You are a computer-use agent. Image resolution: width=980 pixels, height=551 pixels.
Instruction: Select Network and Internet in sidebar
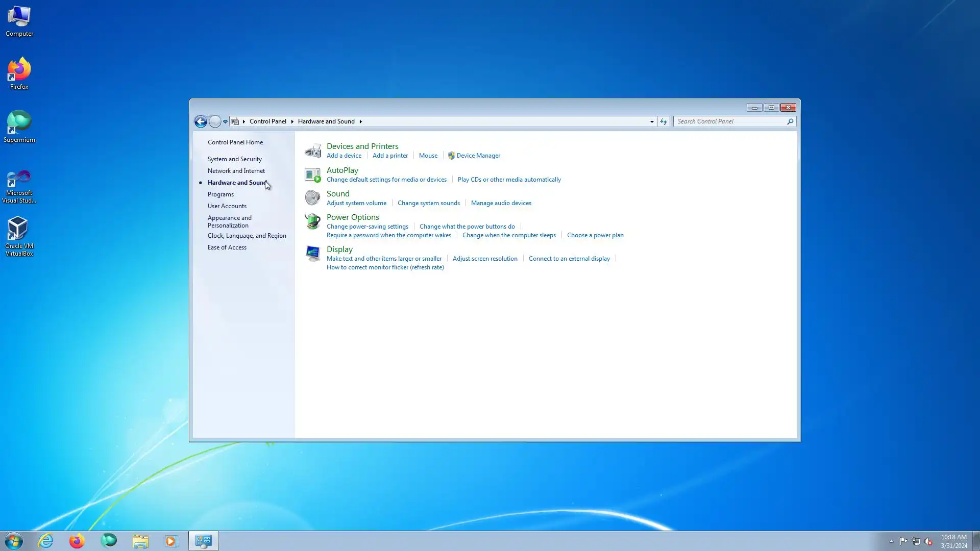click(236, 171)
